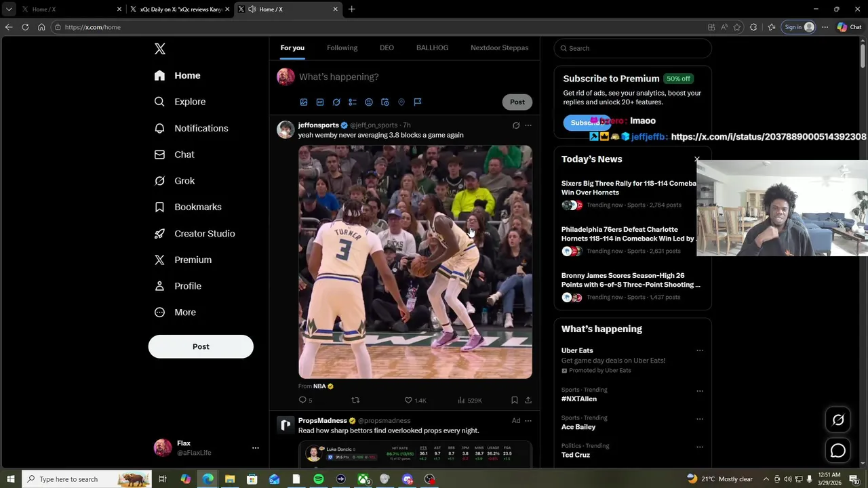The height and width of the screenshot is (488, 868).
Task: Click the PropsMadness account name
Action: (x=322, y=421)
